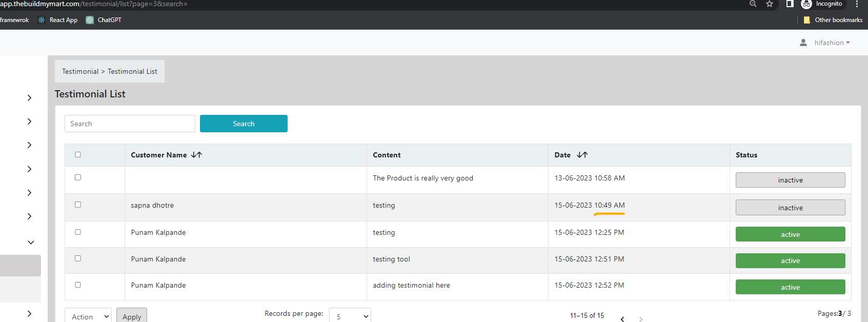Viewport: 868px width, 322px height.
Task: Open the Records per page dropdown
Action: tap(350, 315)
